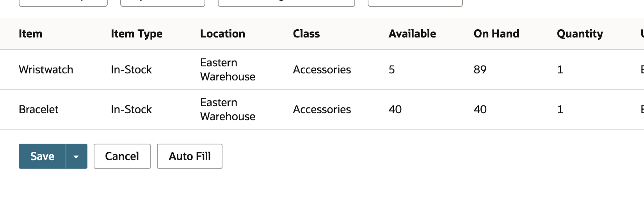644x203 pixels.
Task: Click Bracelet's Eastern Warehouse location cell
Action: click(228, 109)
